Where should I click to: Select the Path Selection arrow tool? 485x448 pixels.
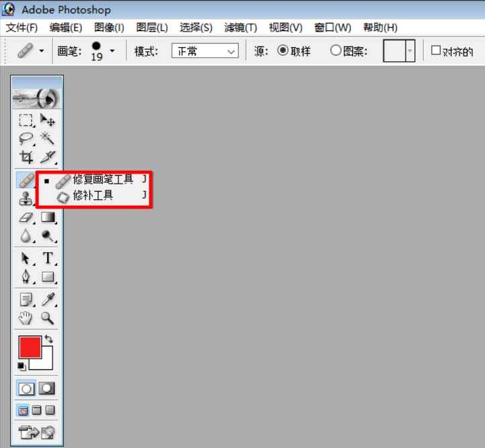tap(26, 258)
